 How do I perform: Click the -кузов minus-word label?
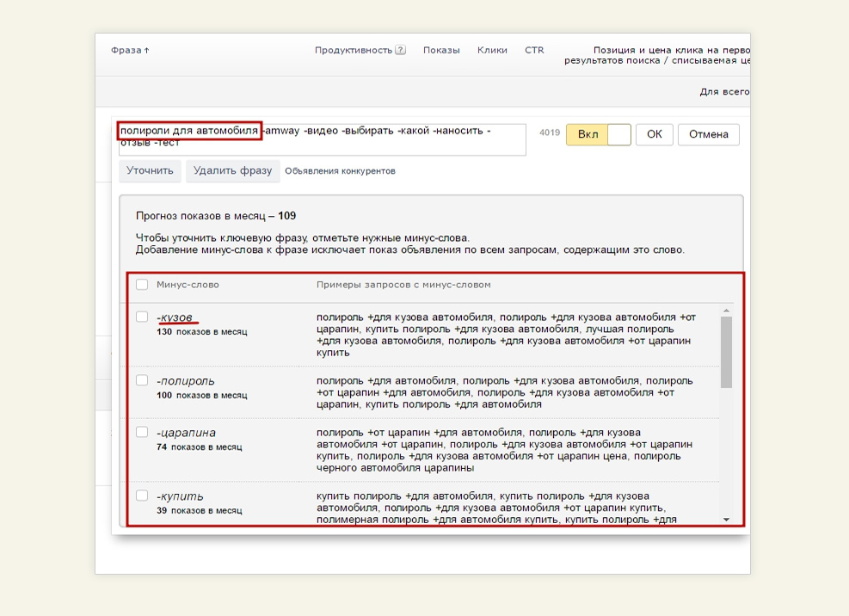[x=175, y=317]
